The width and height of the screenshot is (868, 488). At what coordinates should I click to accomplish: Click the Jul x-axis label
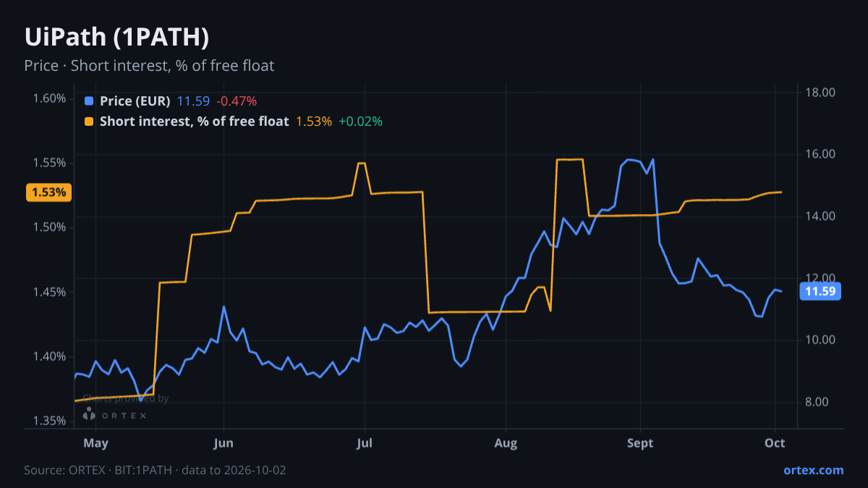coord(365,442)
